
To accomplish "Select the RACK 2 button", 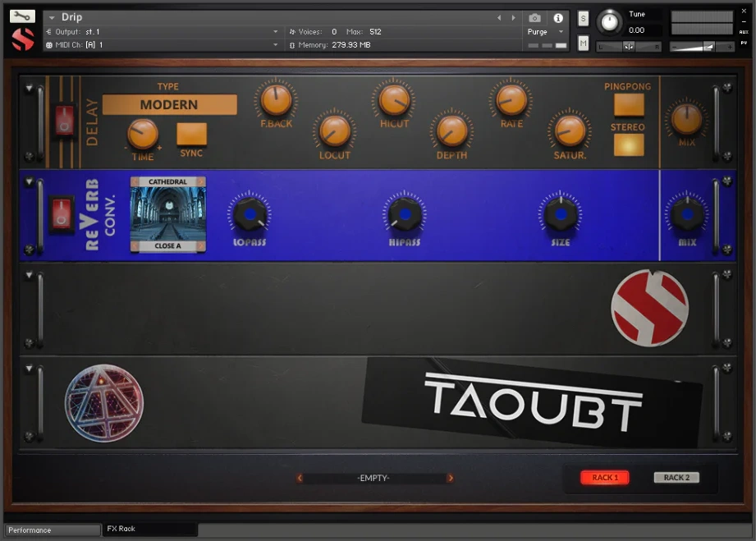I will (x=676, y=478).
